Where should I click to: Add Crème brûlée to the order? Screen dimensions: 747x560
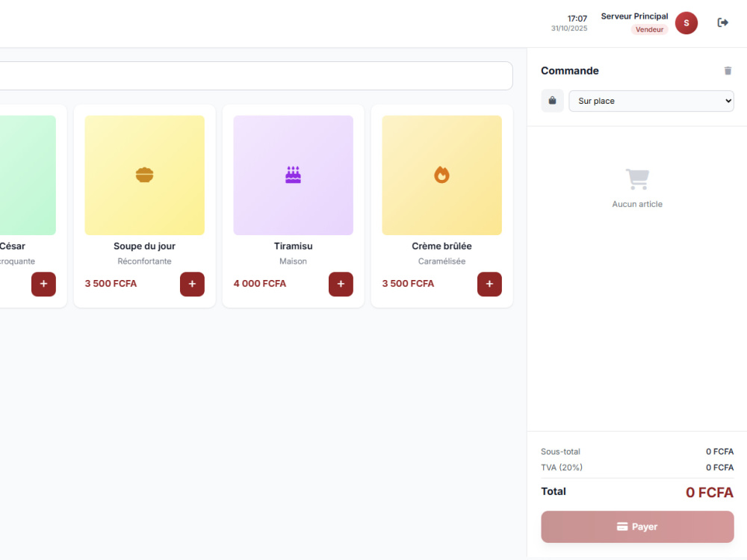489,284
